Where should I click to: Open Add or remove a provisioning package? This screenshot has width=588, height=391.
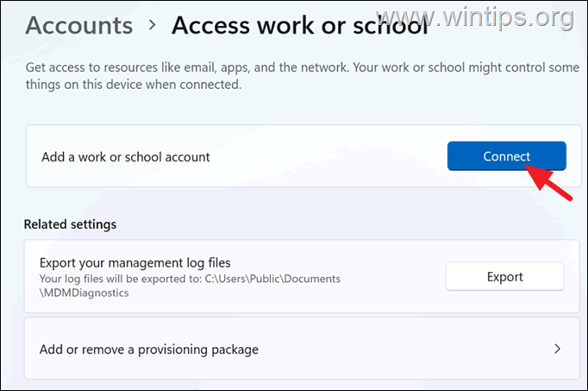point(302,349)
